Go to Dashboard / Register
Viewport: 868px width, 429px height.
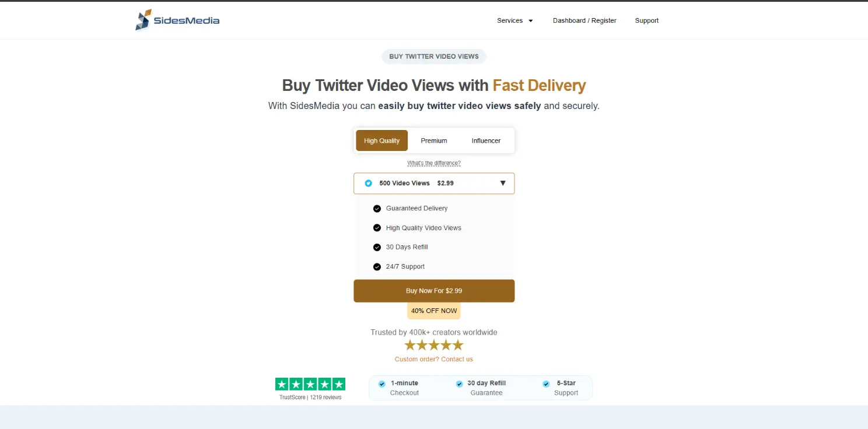coord(584,20)
